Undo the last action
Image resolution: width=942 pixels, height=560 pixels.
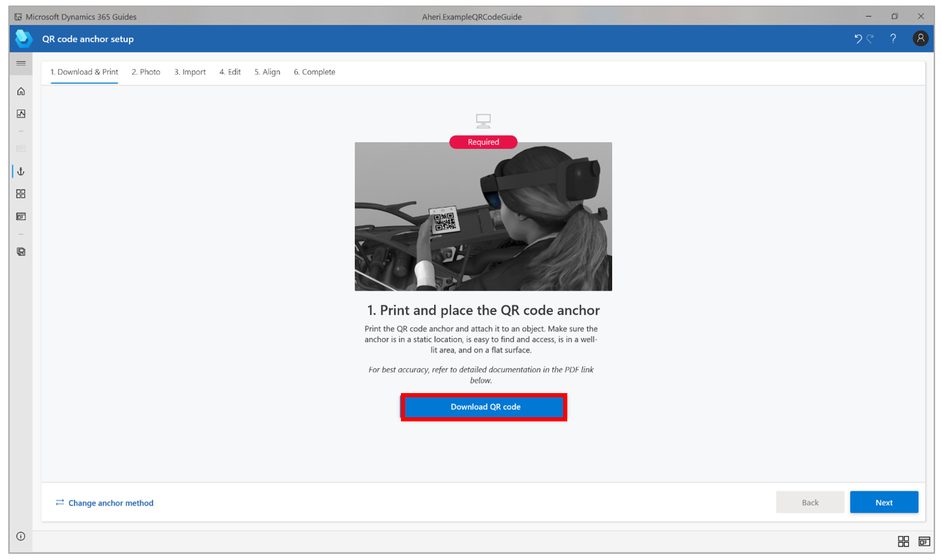point(858,39)
